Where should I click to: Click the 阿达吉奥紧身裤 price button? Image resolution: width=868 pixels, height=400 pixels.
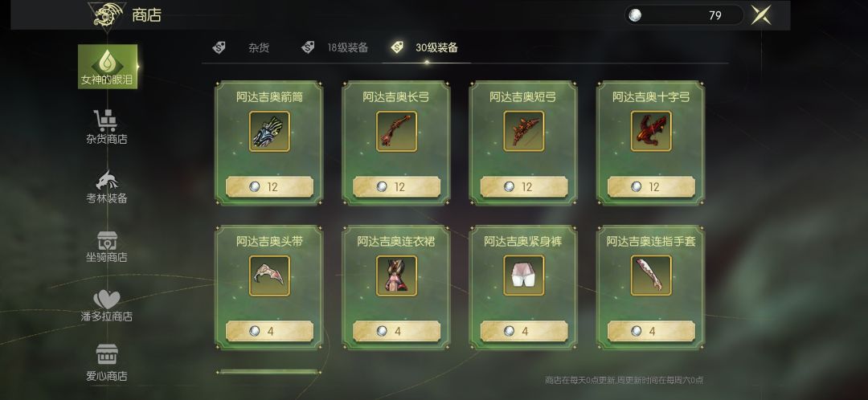point(524,331)
